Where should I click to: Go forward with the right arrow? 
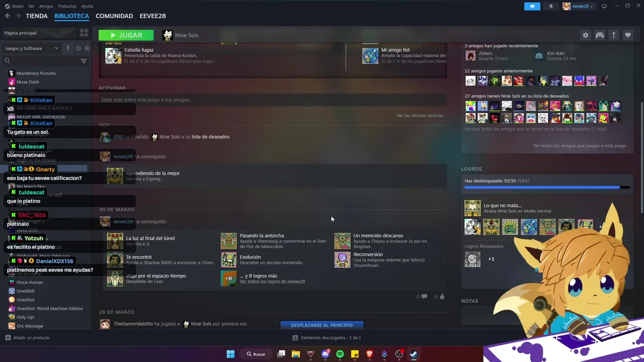point(18,16)
